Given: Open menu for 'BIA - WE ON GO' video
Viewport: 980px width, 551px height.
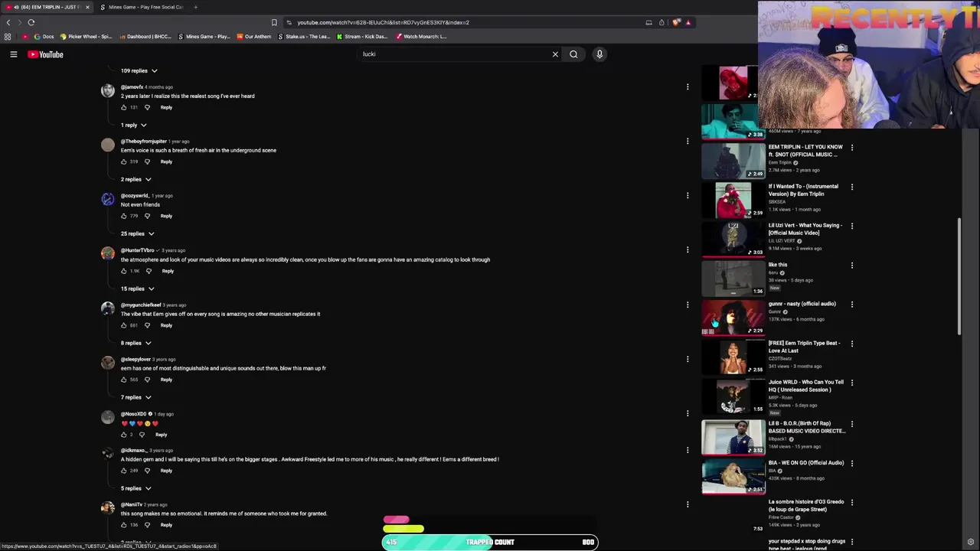Looking at the screenshot, I should [x=852, y=463].
